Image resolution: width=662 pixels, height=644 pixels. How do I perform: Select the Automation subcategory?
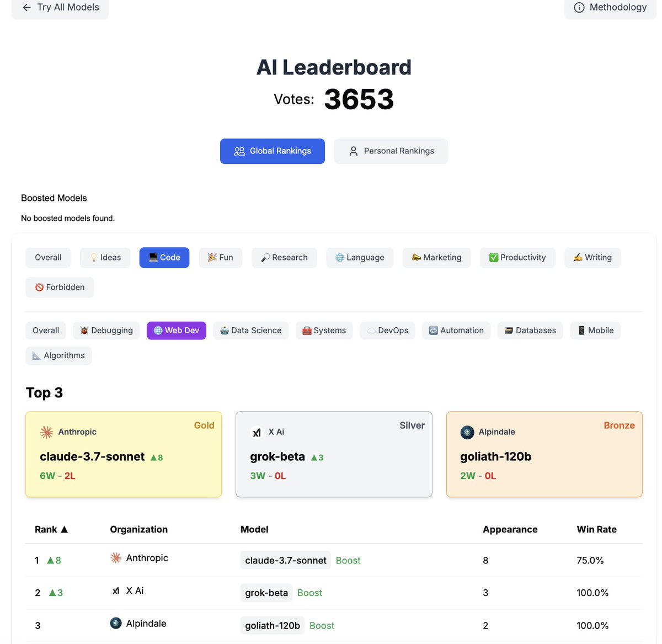pos(456,331)
